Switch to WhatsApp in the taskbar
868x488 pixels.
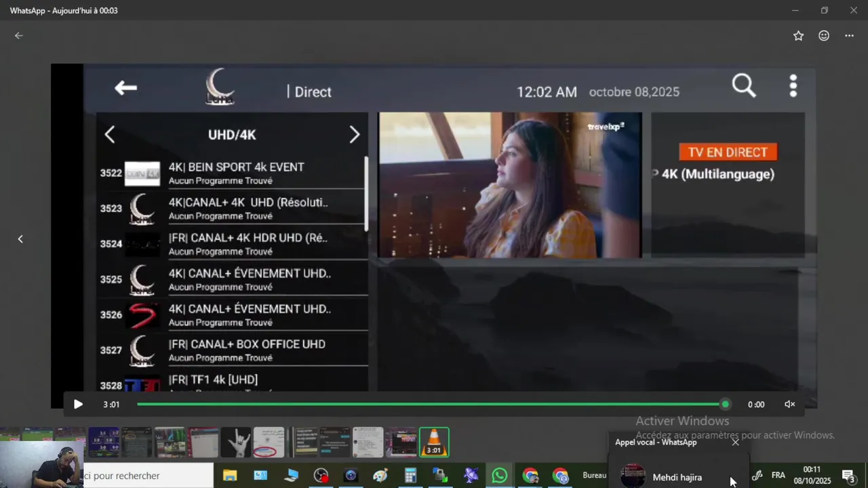(500, 476)
